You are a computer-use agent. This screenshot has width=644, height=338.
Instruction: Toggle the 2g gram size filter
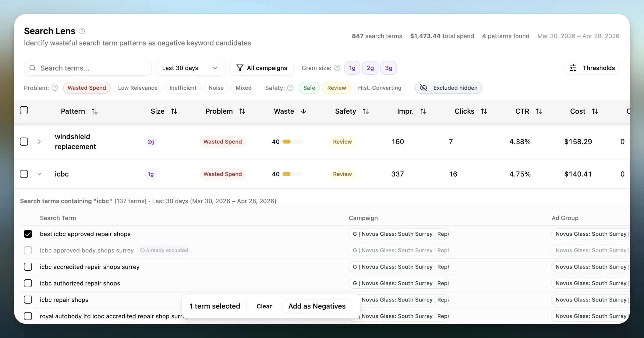click(370, 68)
